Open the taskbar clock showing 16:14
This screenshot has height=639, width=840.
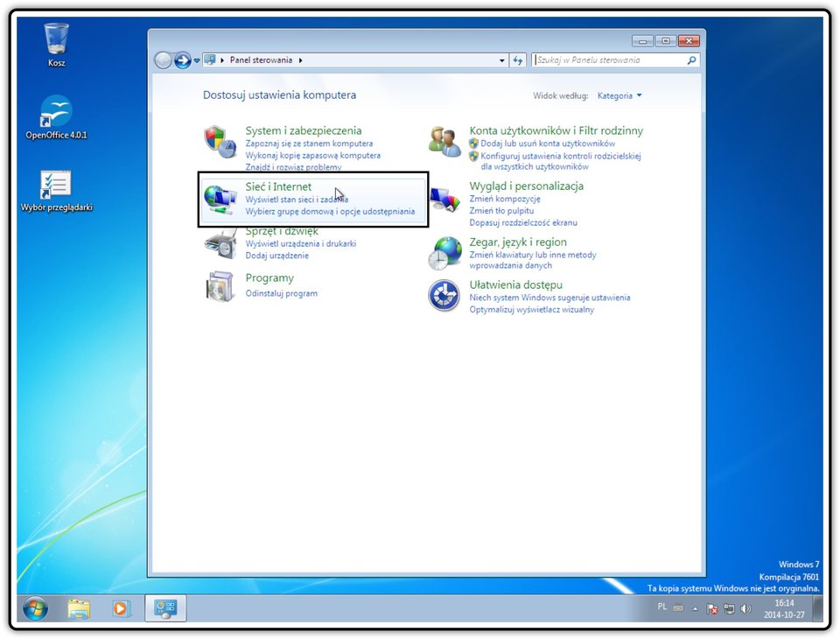784,608
